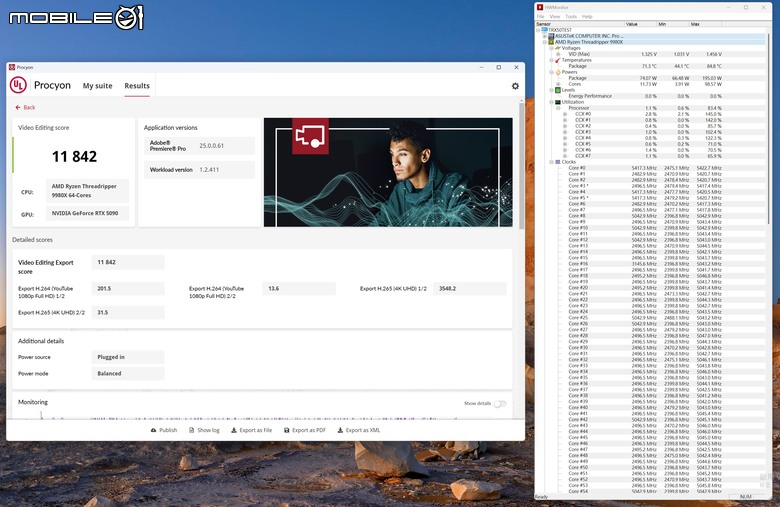Click the Energy Performance row in HWMonitor
This screenshot has width=780, height=507.
pos(645,96)
